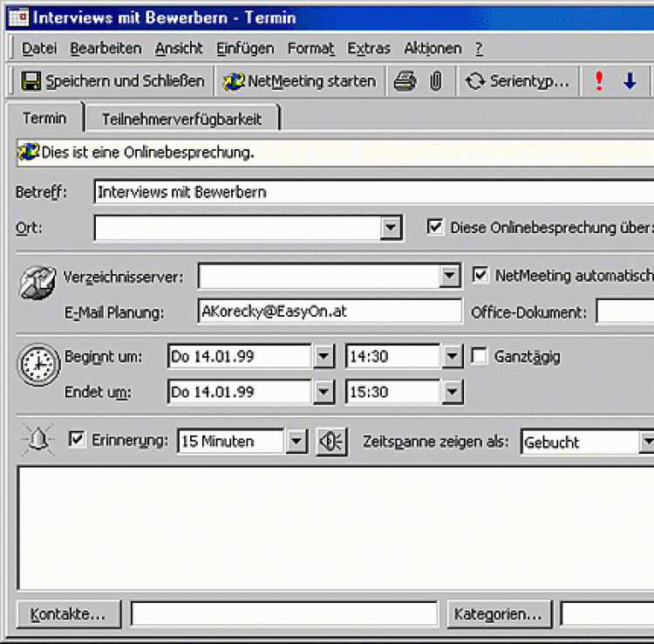Set high importance with the red exclamation mark
The image size is (654, 644).
click(x=599, y=81)
